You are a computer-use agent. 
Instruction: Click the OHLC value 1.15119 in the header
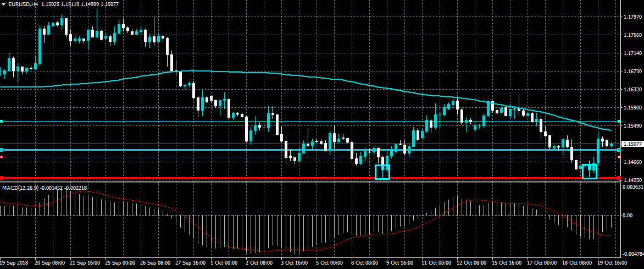(x=69, y=3)
